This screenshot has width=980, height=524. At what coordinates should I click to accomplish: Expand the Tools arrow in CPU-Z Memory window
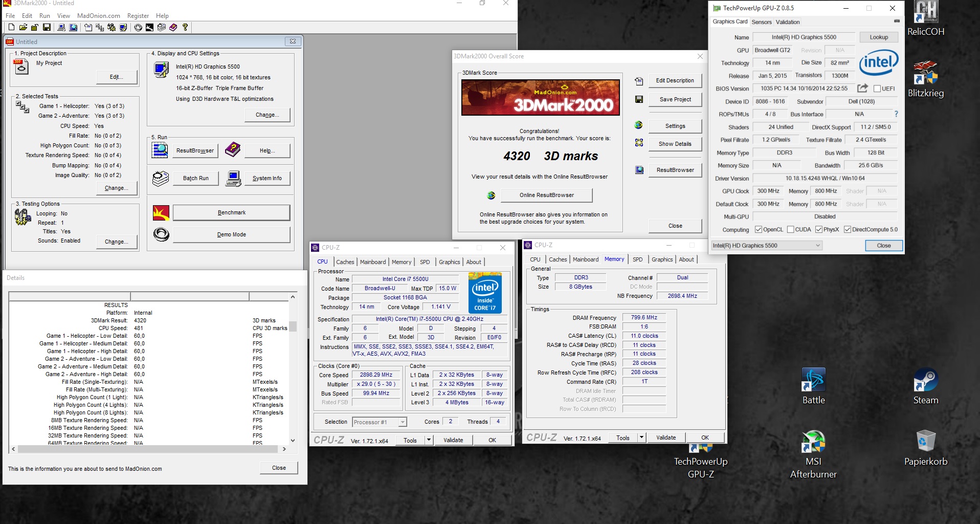tap(641, 438)
